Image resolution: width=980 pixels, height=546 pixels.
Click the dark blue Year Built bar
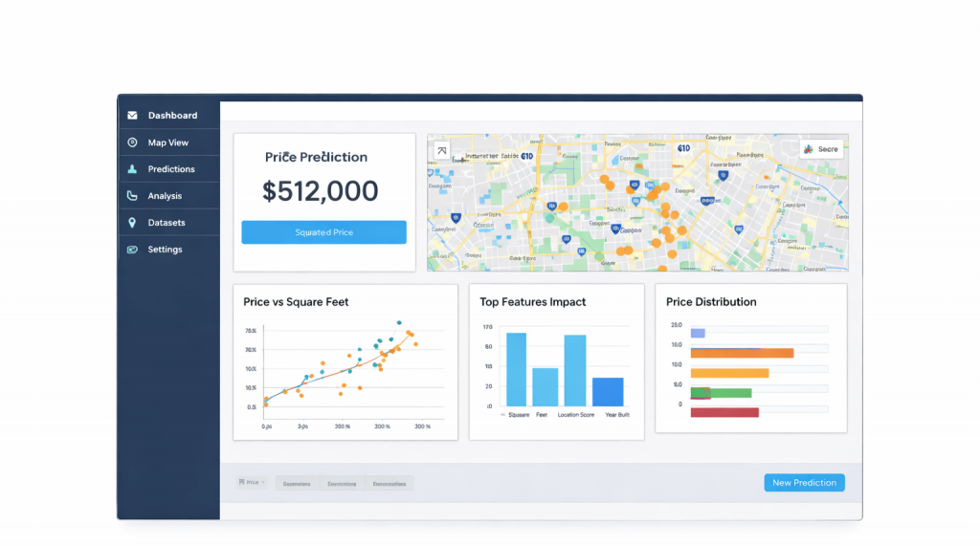pyautogui.click(x=608, y=392)
